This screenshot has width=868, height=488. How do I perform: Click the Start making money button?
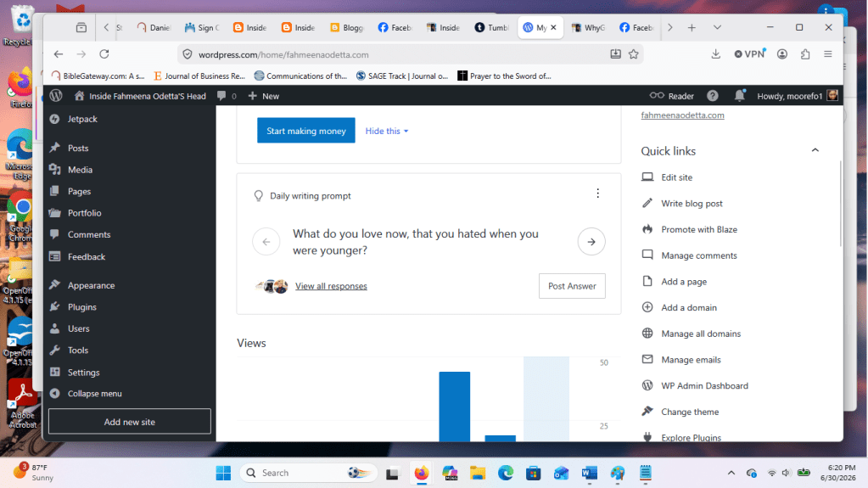point(306,131)
